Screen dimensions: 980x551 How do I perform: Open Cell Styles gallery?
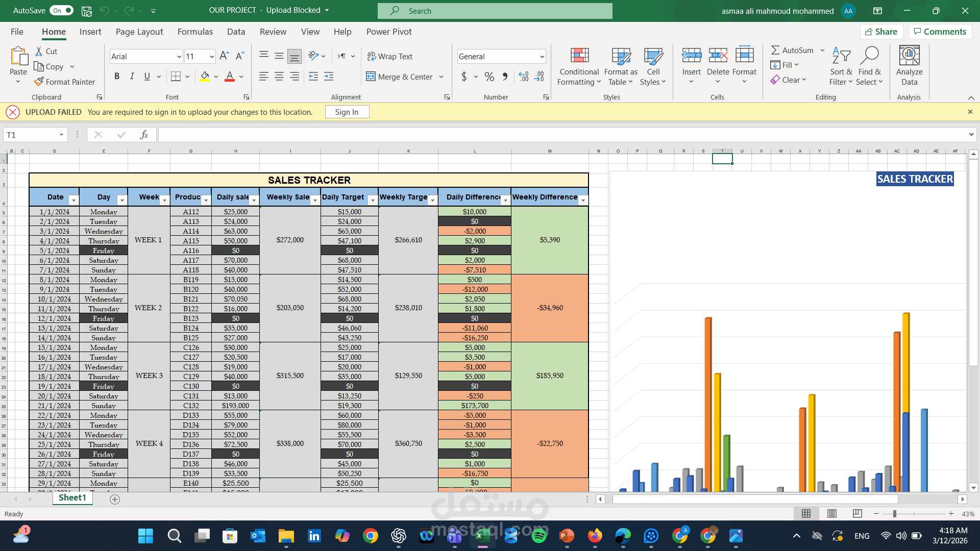click(x=653, y=67)
